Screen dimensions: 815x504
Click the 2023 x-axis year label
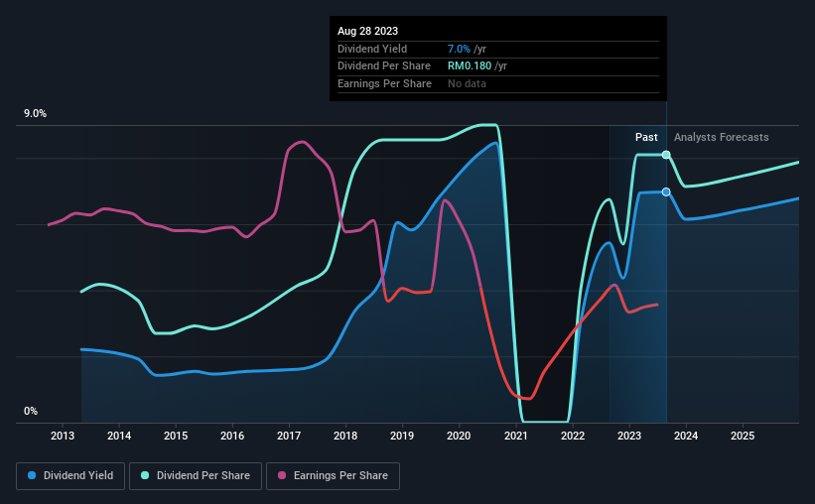[629, 436]
